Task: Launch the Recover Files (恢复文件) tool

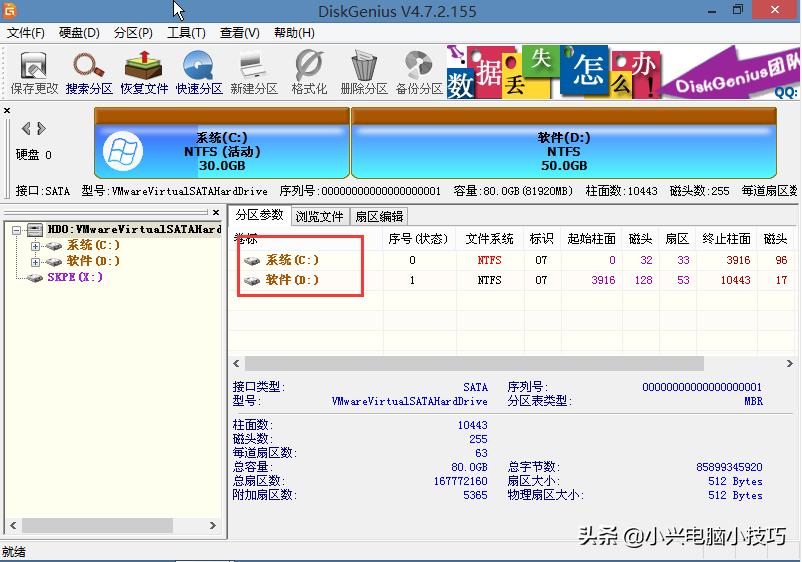Action: (x=144, y=72)
